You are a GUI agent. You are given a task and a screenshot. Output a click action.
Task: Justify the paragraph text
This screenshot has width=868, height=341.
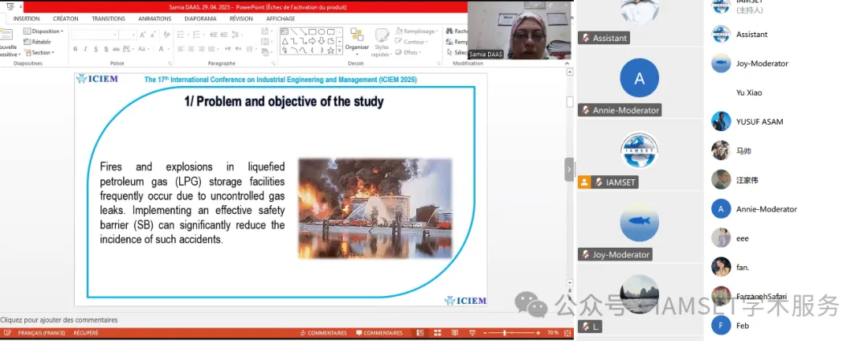pyautogui.click(x=211, y=49)
